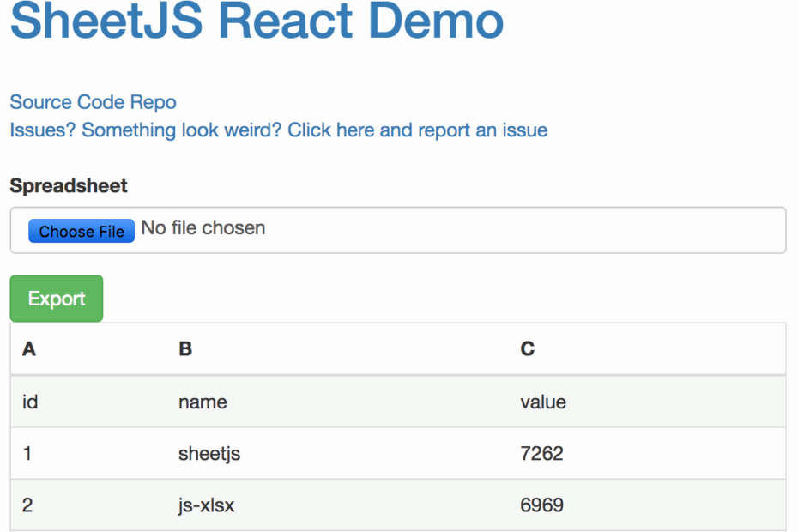Image resolution: width=798 pixels, height=532 pixels.
Task: Select the 'Spreadsheet' label text
Action: (x=69, y=186)
